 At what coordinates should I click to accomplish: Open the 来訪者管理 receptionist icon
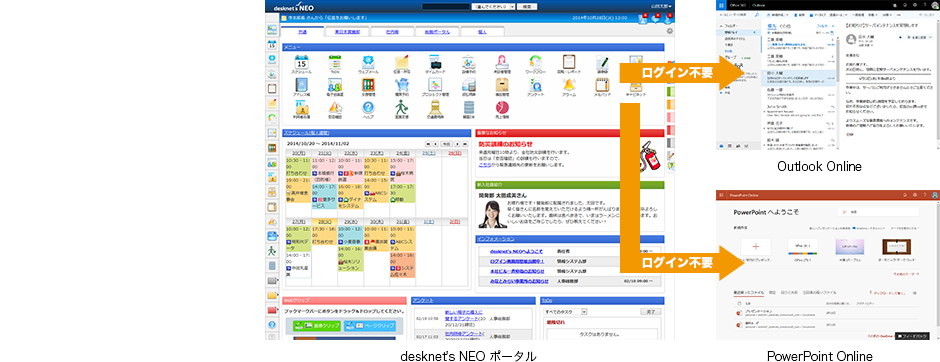(x=502, y=61)
